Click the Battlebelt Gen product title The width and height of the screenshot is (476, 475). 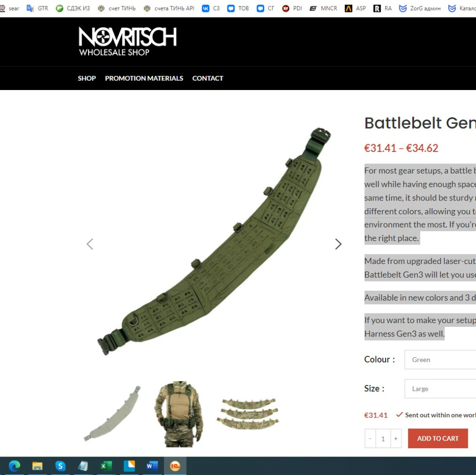pos(420,123)
